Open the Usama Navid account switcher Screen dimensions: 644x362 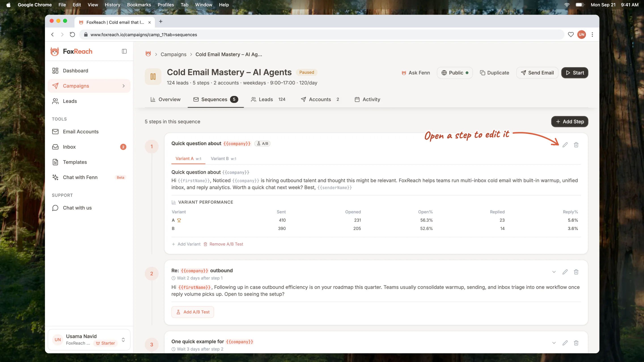pyautogui.click(x=89, y=339)
